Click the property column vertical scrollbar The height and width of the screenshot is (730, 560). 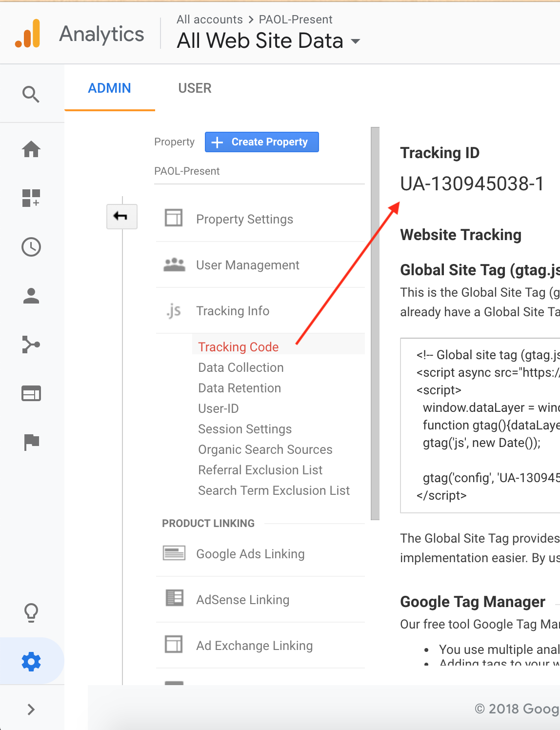coord(375,323)
